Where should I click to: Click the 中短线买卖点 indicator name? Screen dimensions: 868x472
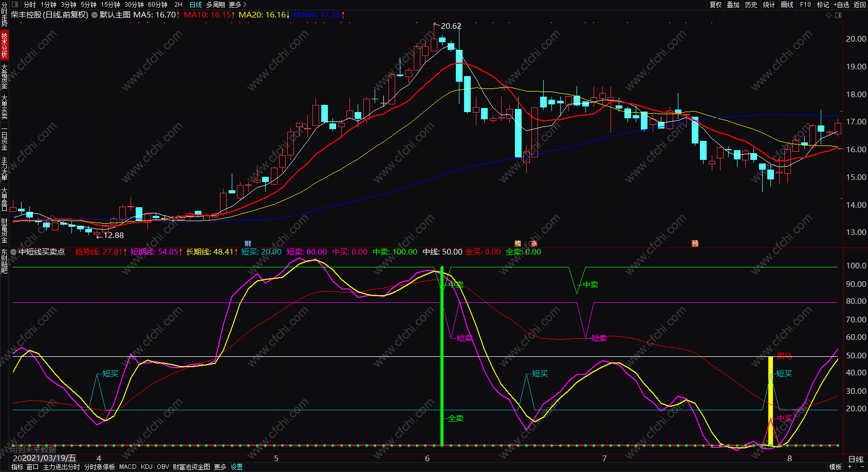(42, 252)
